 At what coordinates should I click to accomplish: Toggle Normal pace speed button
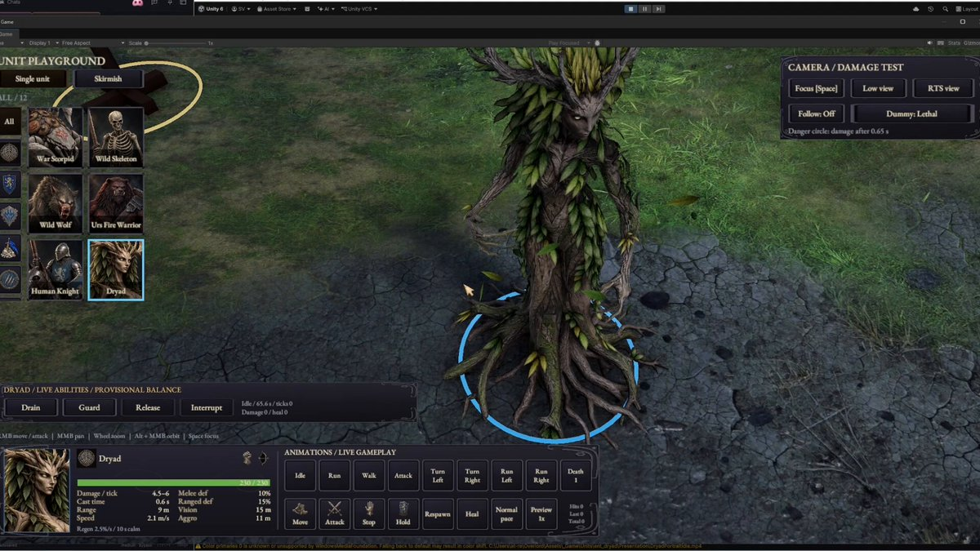click(506, 513)
